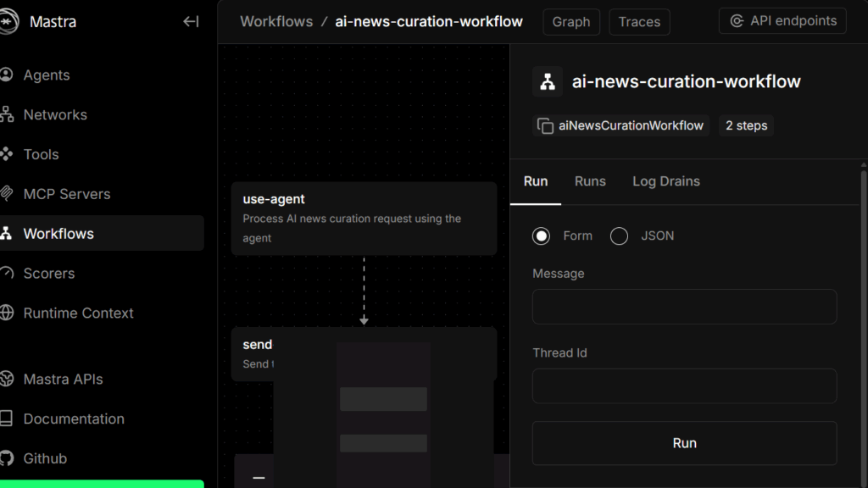The height and width of the screenshot is (488, 868).
Task: Select the JSON input mode
Action: tap(619, 236)
